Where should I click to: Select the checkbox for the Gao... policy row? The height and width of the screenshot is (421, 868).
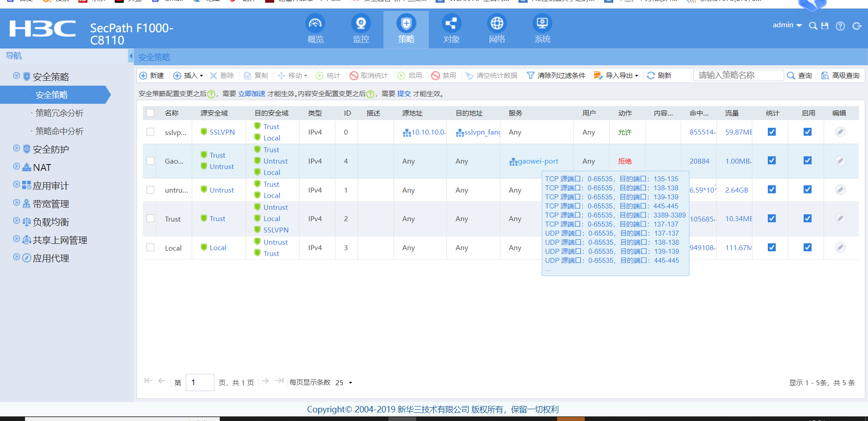(150, 161)
